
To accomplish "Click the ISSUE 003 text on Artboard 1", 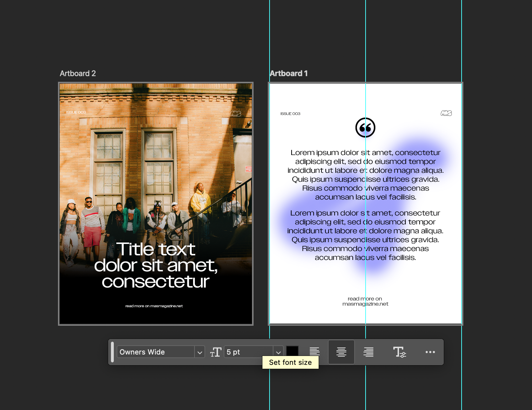I will [290, 114].
